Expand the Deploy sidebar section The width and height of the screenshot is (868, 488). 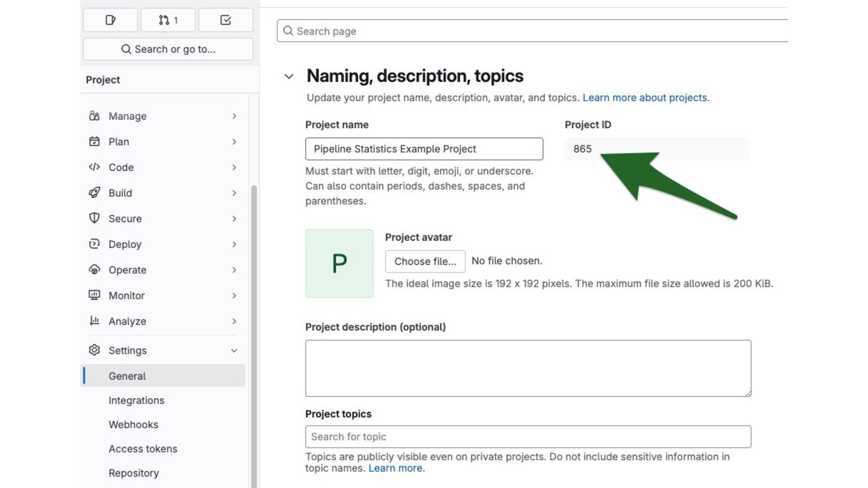(x=234, y=245)
